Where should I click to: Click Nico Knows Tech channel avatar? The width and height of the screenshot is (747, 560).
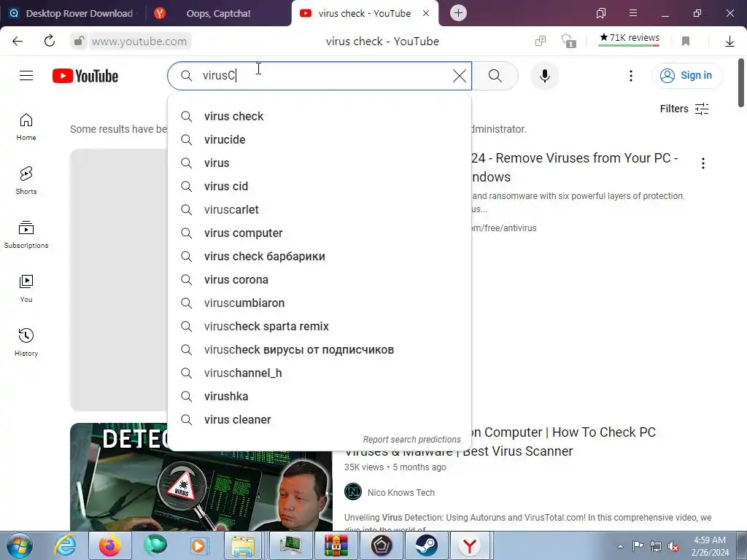353,491
